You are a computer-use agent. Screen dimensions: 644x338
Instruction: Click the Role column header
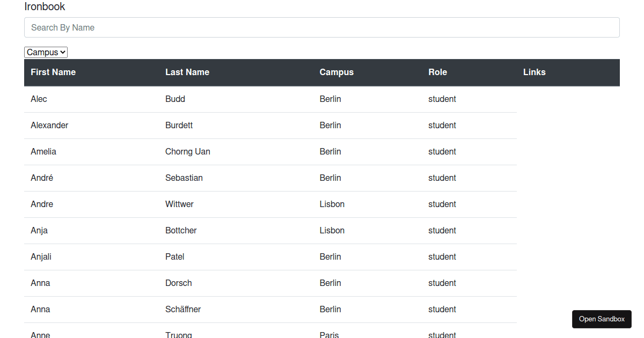[x=438, y=72]
